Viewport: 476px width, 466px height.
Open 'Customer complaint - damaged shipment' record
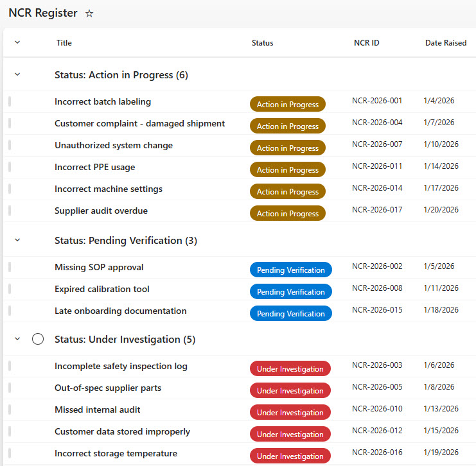[139, 123]
